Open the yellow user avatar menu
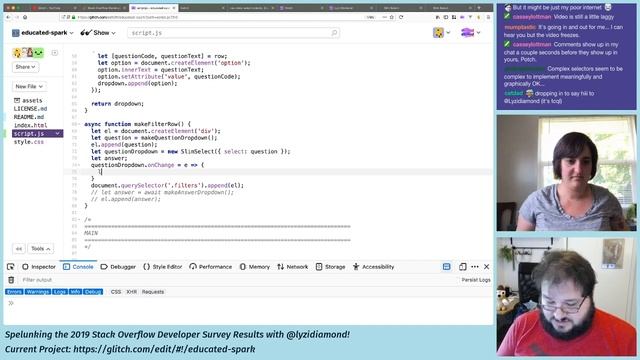 pyautogui.click(x=442, y=33)
